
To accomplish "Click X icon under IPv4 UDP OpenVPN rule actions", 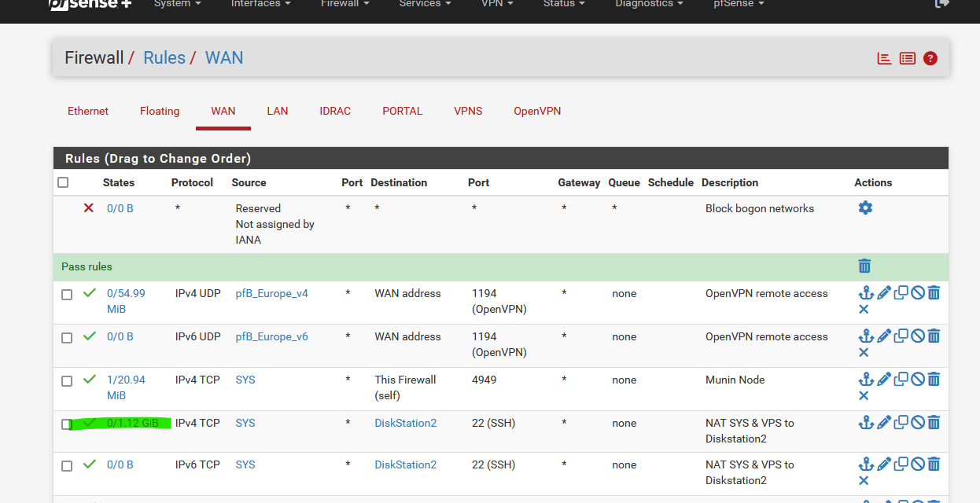I will click(864, 310).
